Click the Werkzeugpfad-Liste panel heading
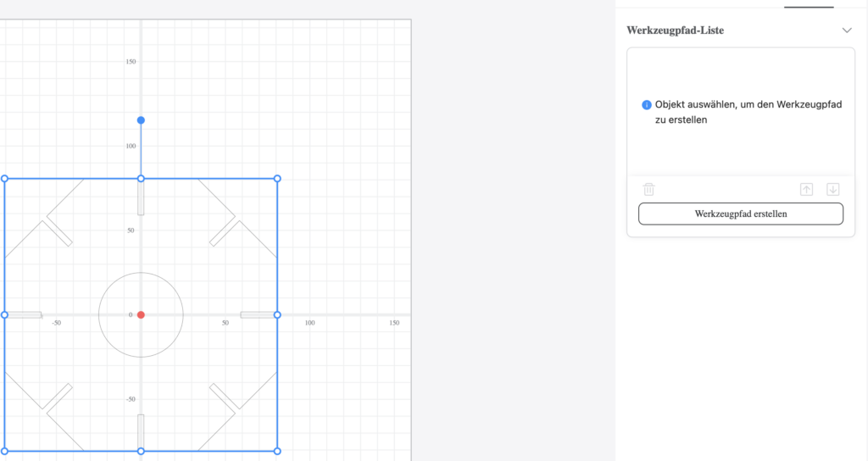Viewport: 868px width, 461px height. point(675,31)
